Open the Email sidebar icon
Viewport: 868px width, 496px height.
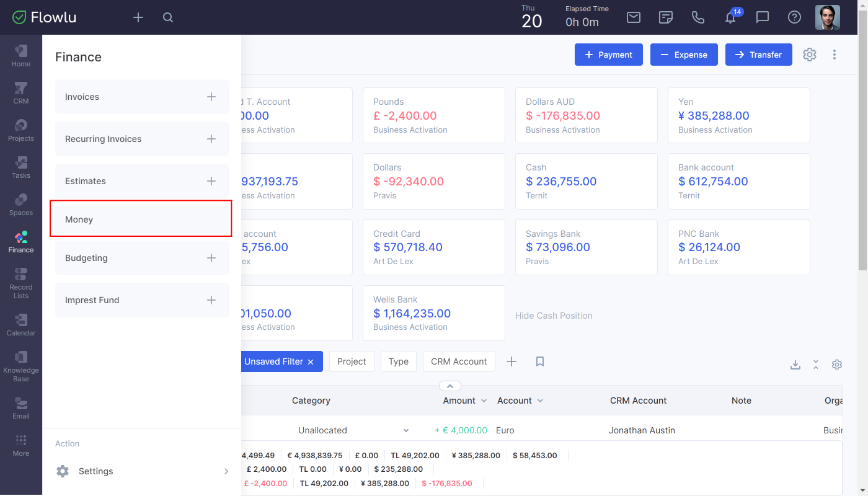pos(21,408)
